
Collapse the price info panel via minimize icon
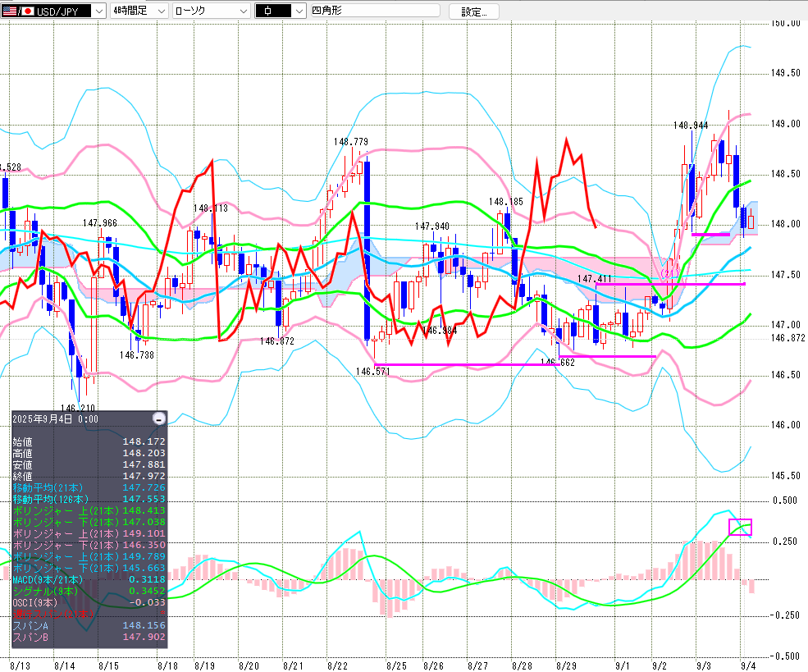point(160,418)
